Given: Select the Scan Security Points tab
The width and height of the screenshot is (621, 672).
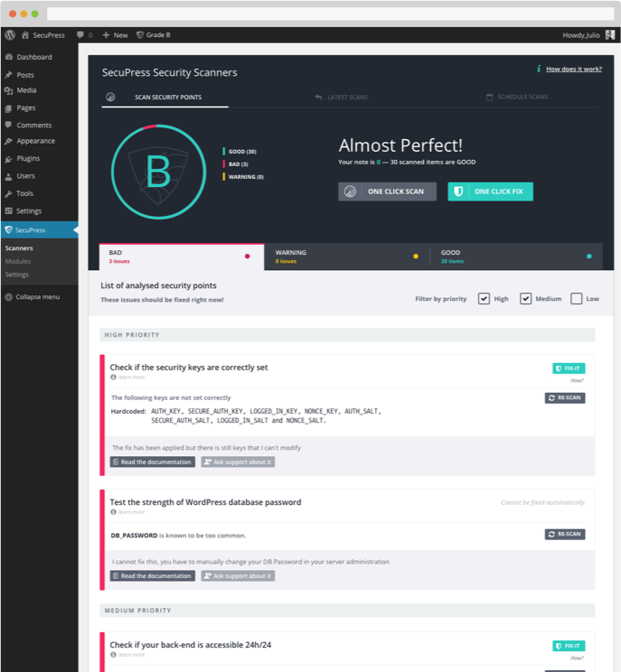Looking at the screenshot, I should [x=165, y=98].
